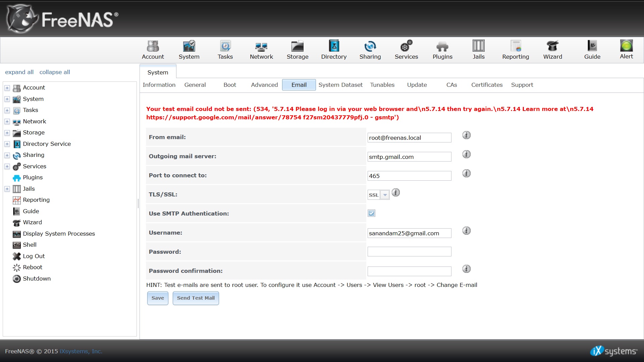644x362 pixels.
Task: Expand Sharing tree node in sidebar
Action: click(7, 155)
